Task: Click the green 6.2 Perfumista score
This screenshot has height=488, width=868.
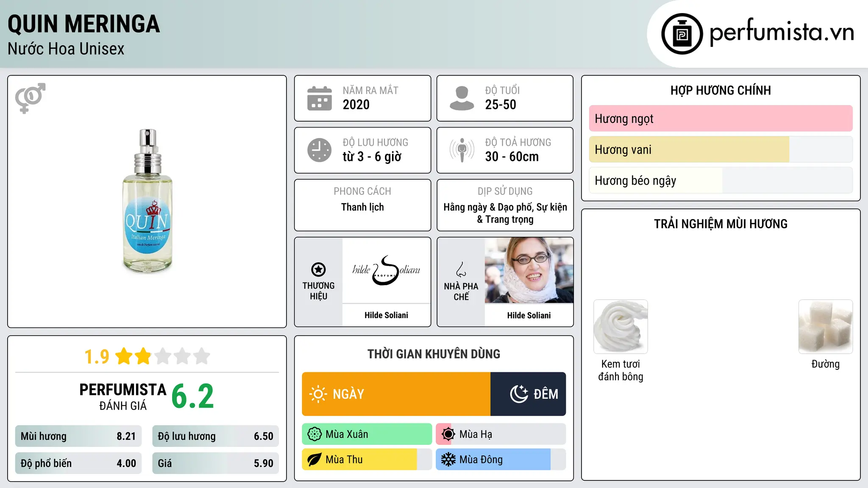Action: (193, 396)
